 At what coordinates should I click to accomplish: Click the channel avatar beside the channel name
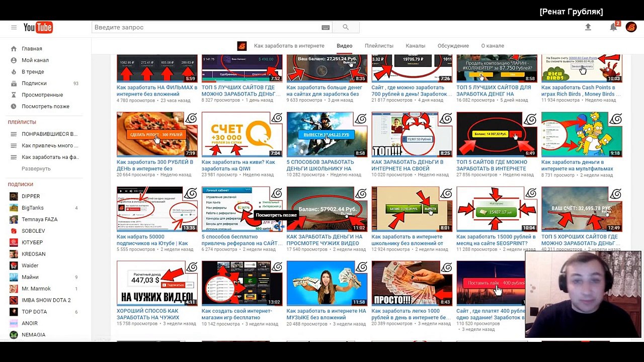tap(242, 46)
